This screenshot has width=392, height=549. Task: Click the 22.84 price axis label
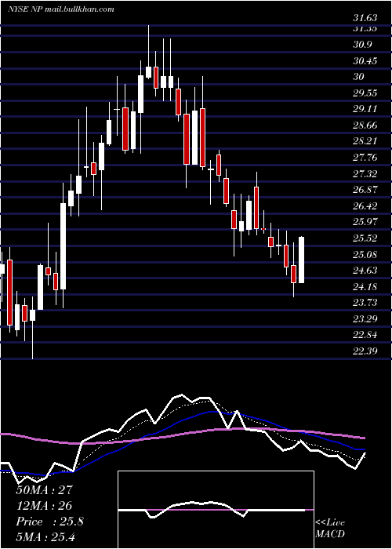pos(365,335)
